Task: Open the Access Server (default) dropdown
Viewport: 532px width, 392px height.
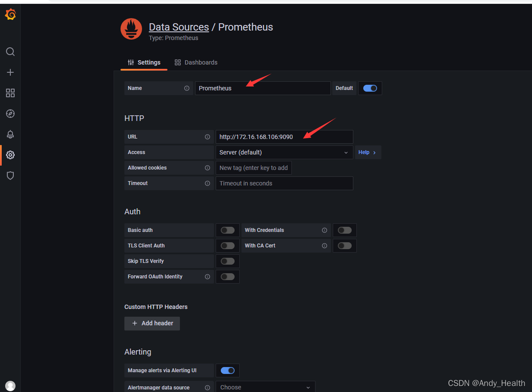Action: click(285, 152)
